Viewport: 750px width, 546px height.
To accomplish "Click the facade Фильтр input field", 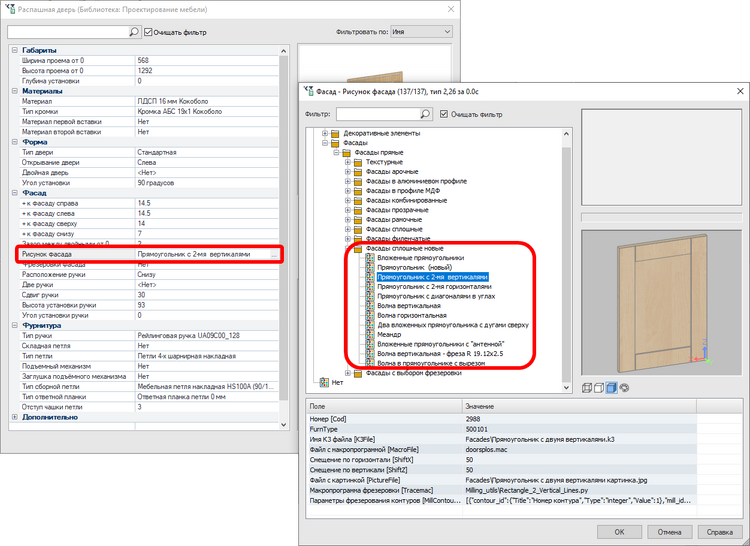I will (x=377, y=114).
